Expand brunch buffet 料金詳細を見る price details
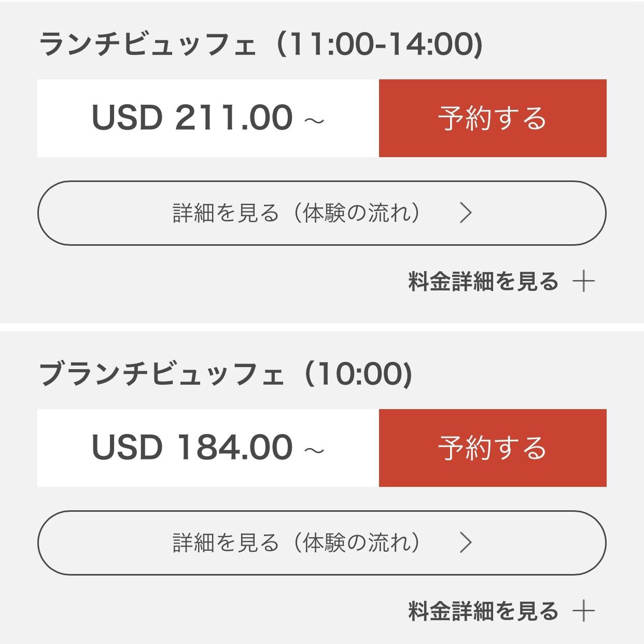 (483, 611)
